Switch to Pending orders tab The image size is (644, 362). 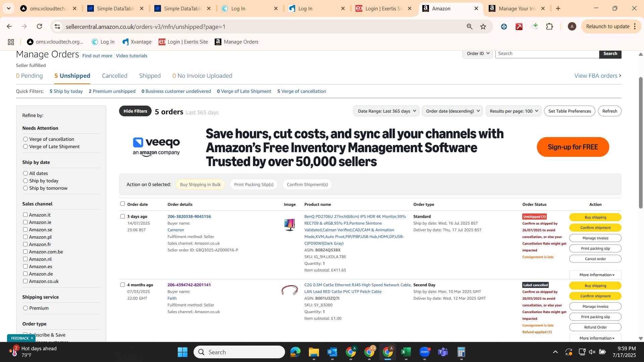pos(30,76)
